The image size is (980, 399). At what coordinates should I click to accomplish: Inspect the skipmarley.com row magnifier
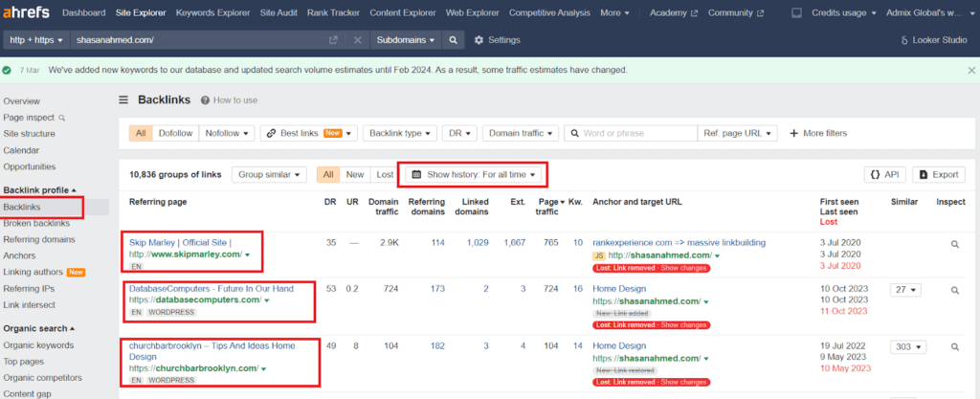point(954,245)
